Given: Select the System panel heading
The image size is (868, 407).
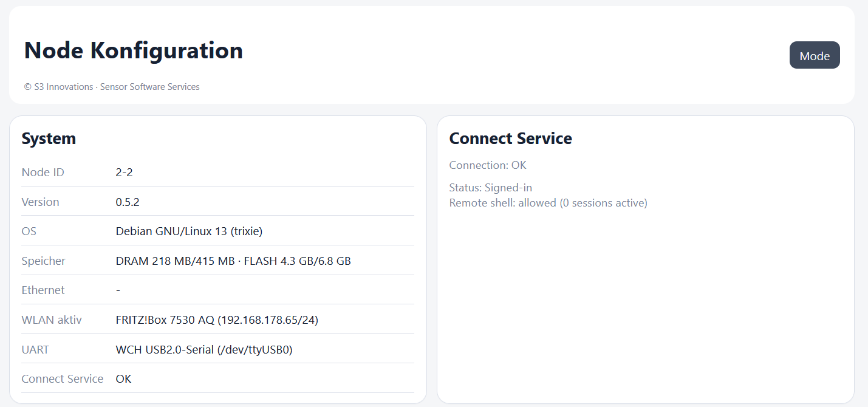Looking at the screenshot, I should [49, 139].
